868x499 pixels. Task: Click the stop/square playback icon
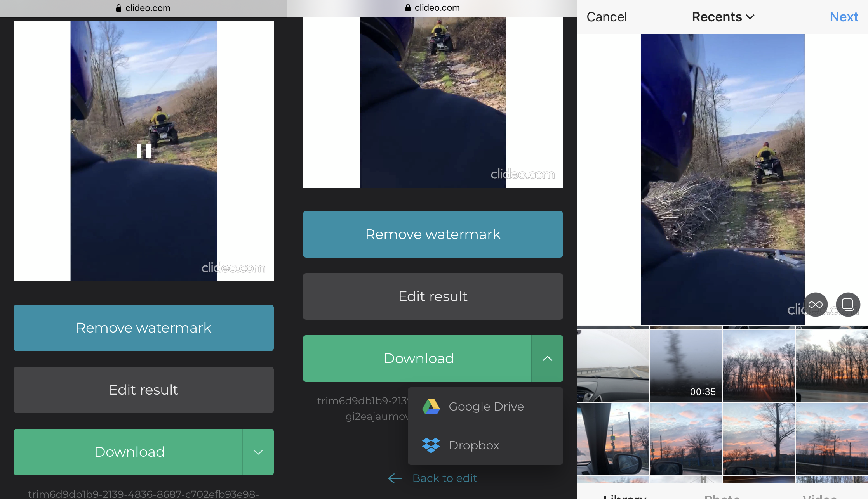click(847, 304)
